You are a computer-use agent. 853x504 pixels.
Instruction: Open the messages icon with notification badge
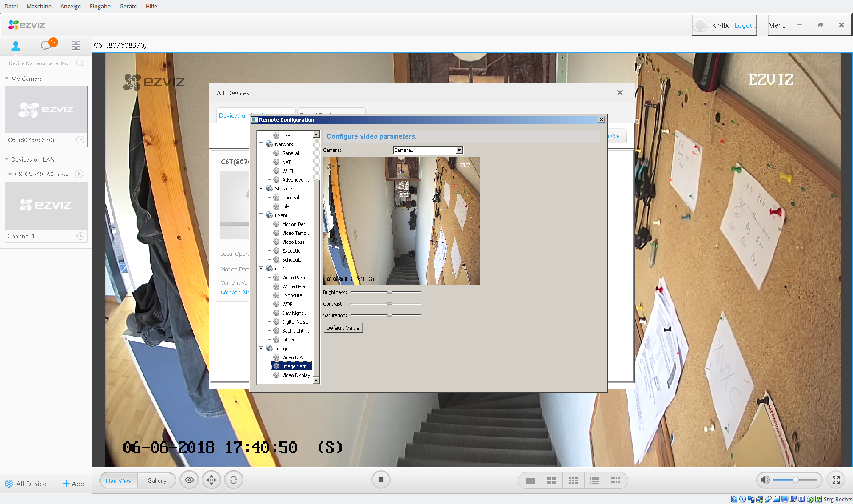coord(46,45)
